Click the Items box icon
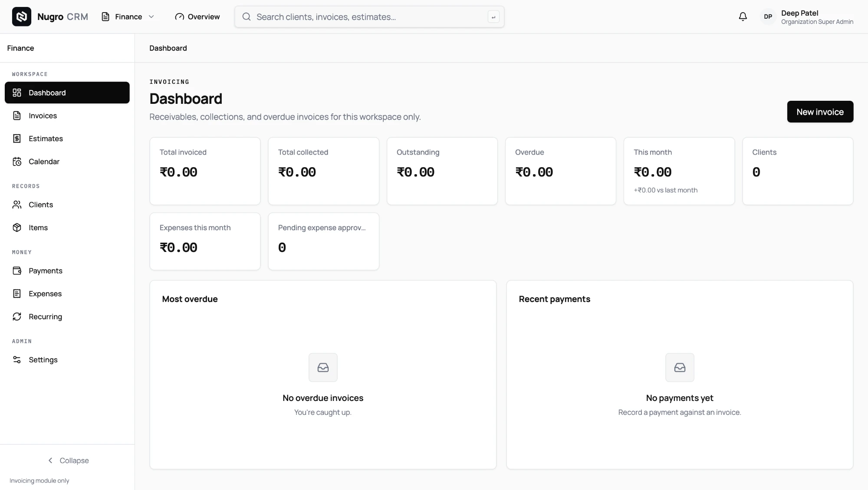The height and width of the screenshot is (490, 868). (17, 228)
